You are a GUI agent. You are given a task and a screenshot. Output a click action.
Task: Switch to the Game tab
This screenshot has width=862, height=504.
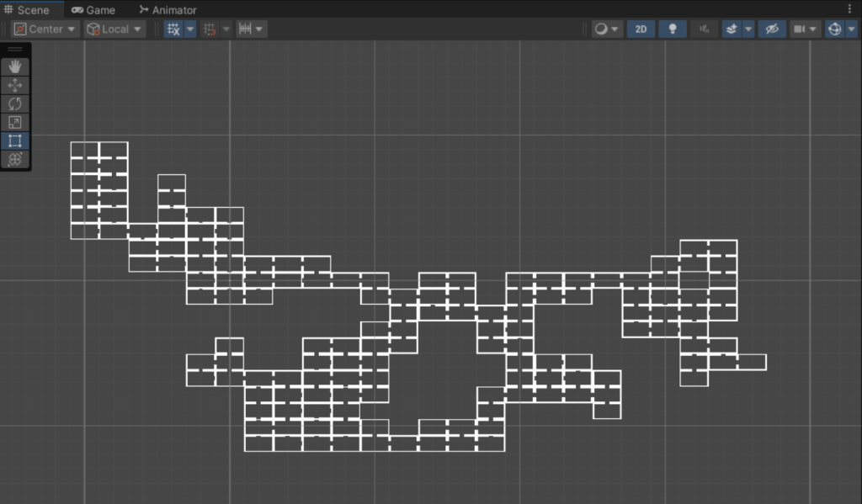tap(93, 9)
